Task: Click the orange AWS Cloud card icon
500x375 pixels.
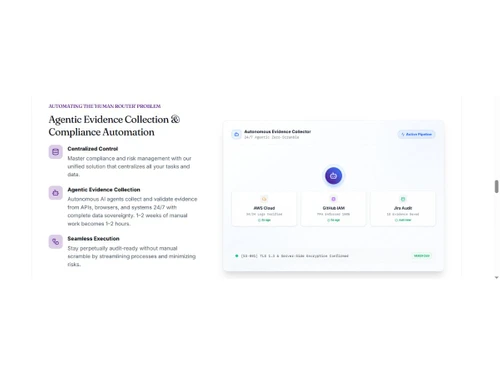Action: 264,199
